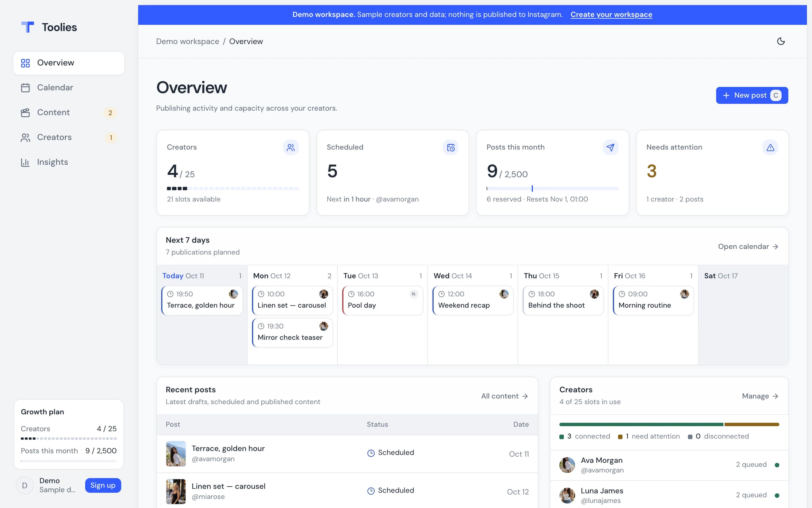The height and width of the screenshot is (508, 812).
Task: Click the Growth plan creators slot bar
Action: click(69, 439)
